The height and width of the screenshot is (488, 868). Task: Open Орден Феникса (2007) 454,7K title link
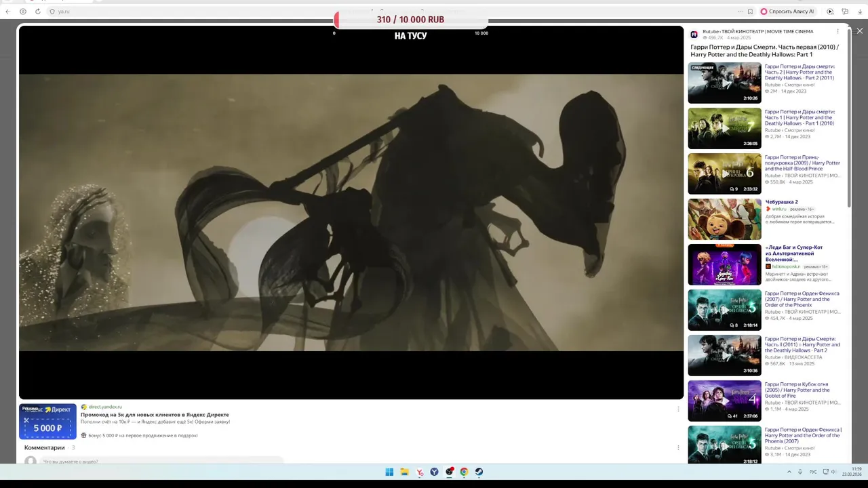click(x=802, y=299)
